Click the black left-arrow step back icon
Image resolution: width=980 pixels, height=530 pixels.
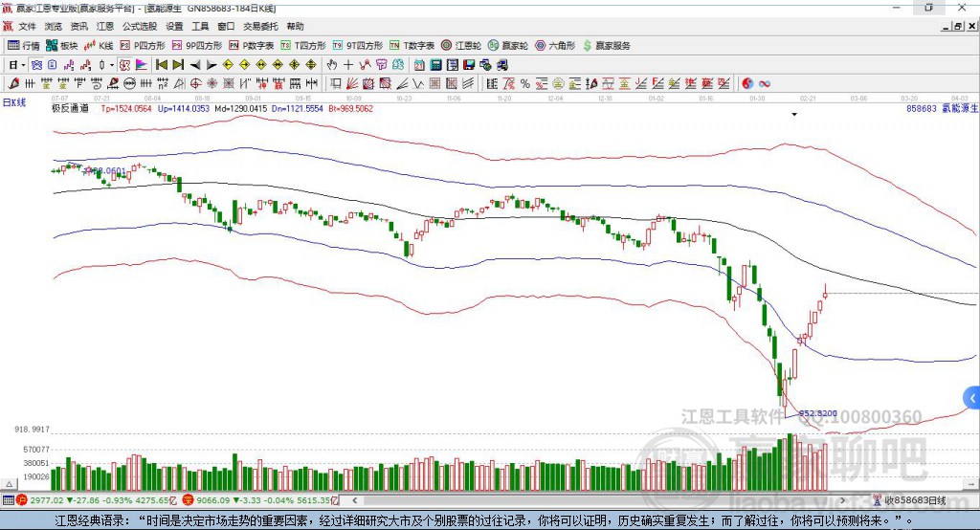coord(195,65)
